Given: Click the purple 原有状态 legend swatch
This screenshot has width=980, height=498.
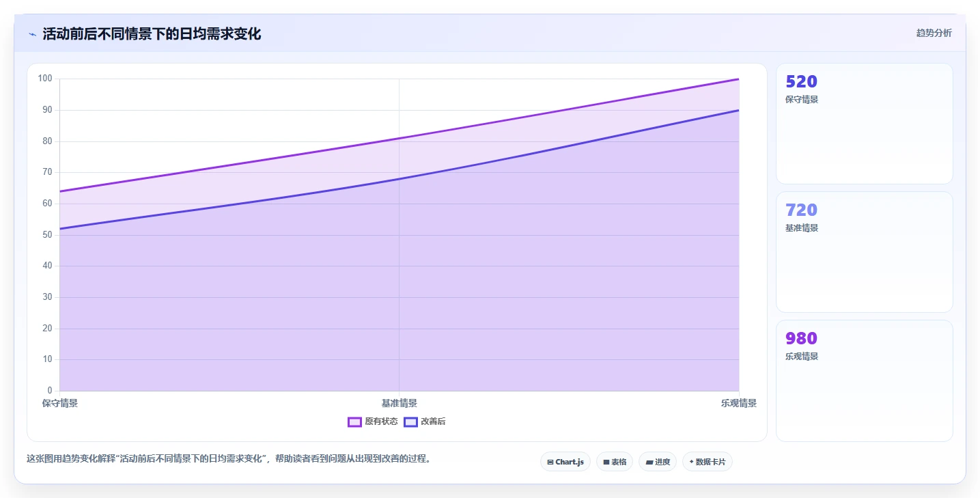Looking at the screenshot, I should point(354,422).
